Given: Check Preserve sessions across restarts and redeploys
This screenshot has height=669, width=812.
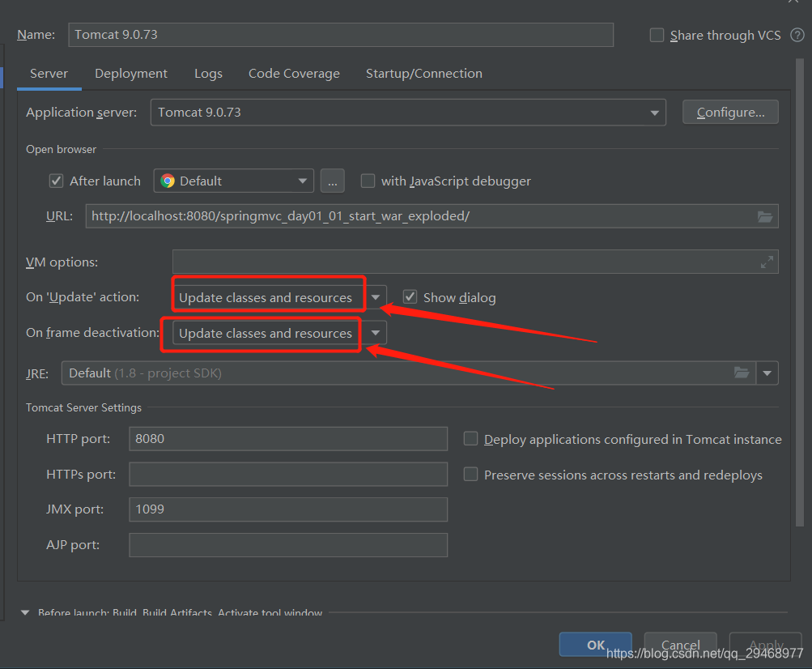Looking at the screenshot, I should click(x=470, y=474).
